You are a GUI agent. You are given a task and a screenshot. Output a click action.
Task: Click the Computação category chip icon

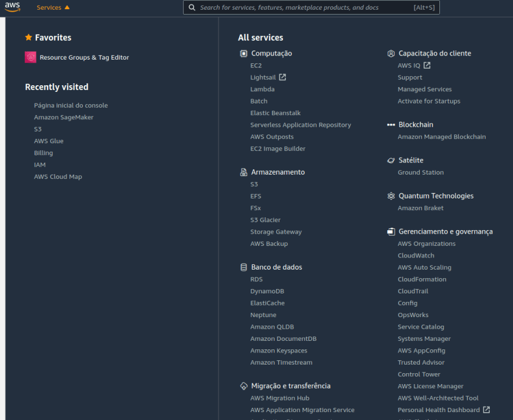(x=243, y=54)
